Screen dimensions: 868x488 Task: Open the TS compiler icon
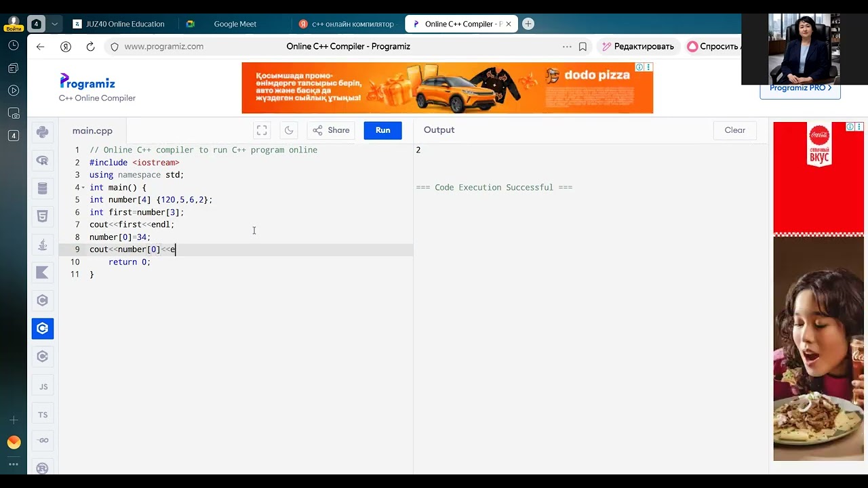tap(43, 415)
